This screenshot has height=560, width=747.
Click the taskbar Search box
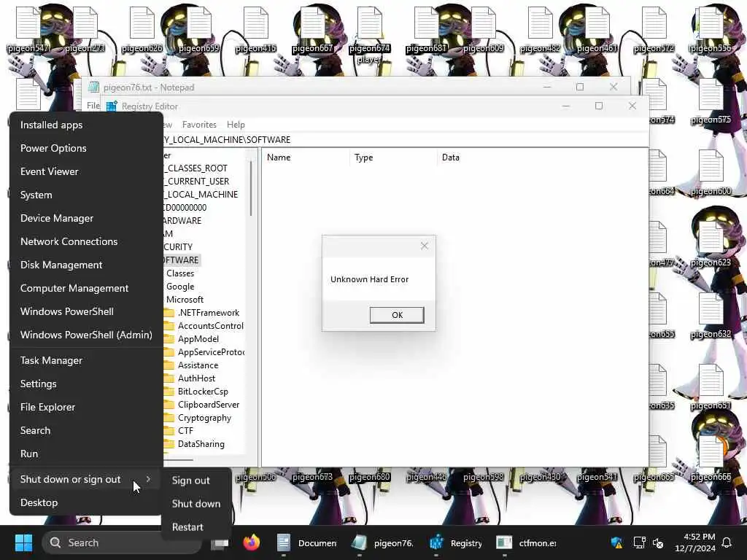click(122, 542)
